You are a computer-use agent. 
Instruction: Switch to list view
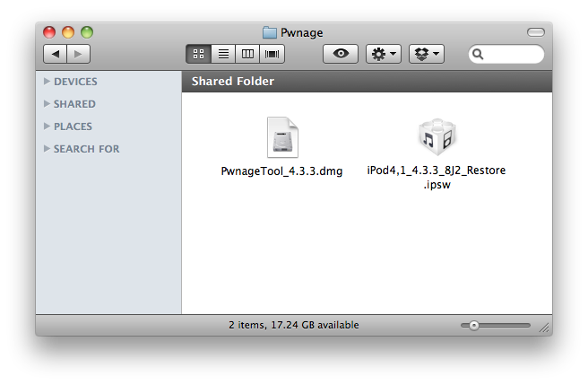[224, 54]
